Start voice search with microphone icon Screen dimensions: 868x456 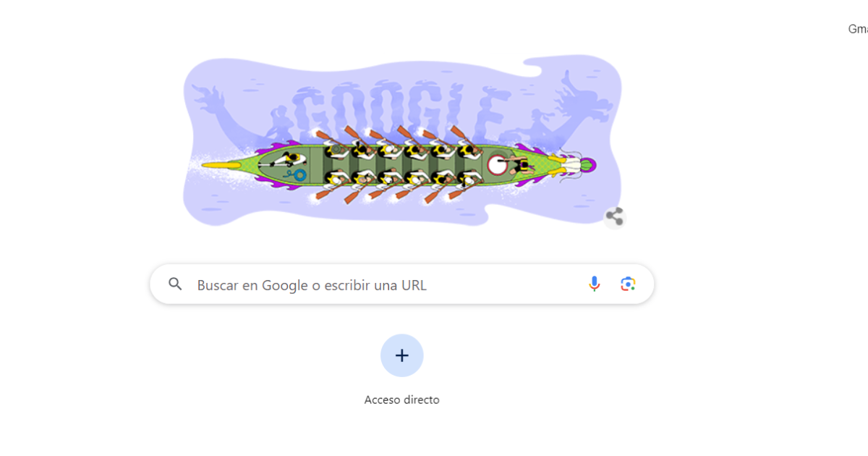595,284
